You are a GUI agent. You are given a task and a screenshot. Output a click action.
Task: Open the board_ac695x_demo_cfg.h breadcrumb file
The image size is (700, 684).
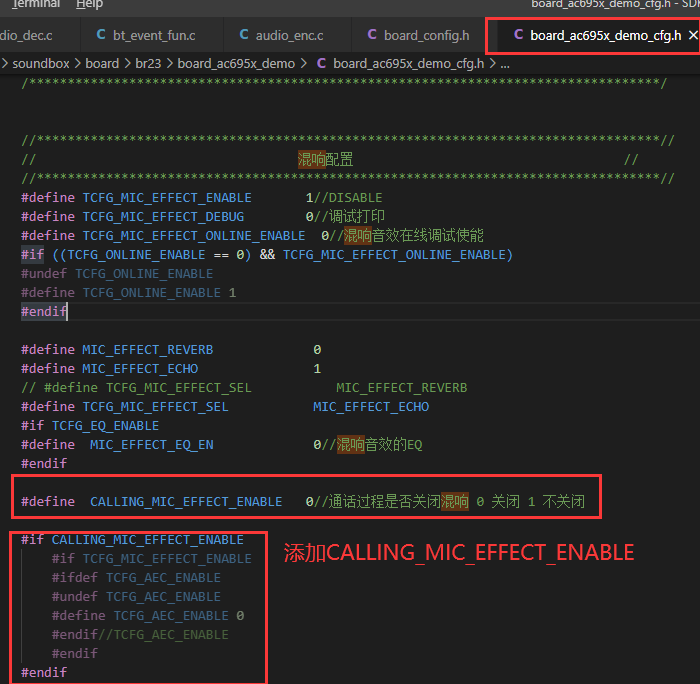(x=408, y=63)
